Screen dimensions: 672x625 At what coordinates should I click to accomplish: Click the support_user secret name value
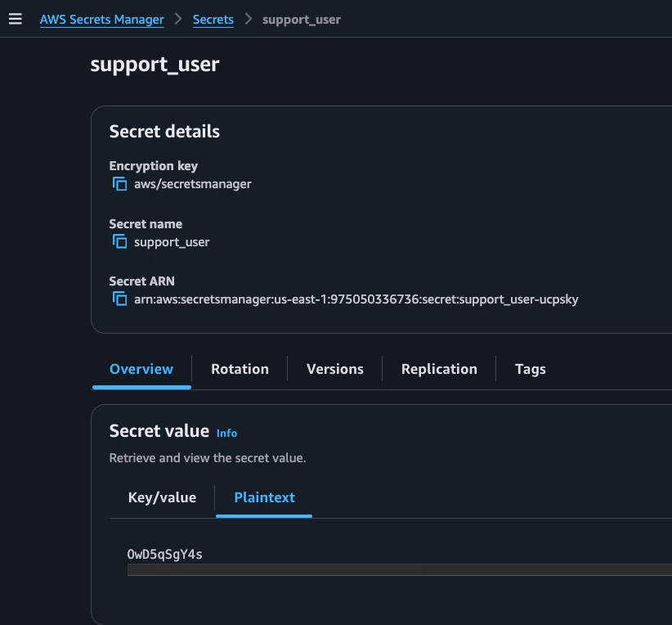(172, 242)
